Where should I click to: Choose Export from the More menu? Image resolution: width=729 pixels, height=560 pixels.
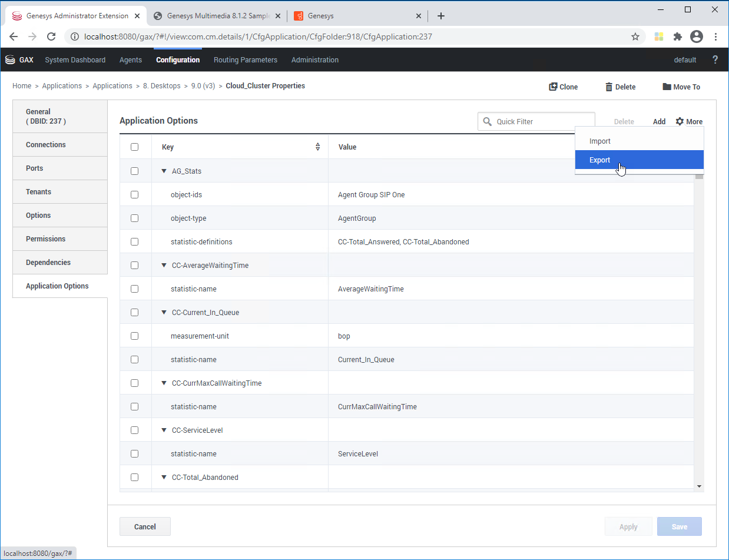(x=600, y=160)
